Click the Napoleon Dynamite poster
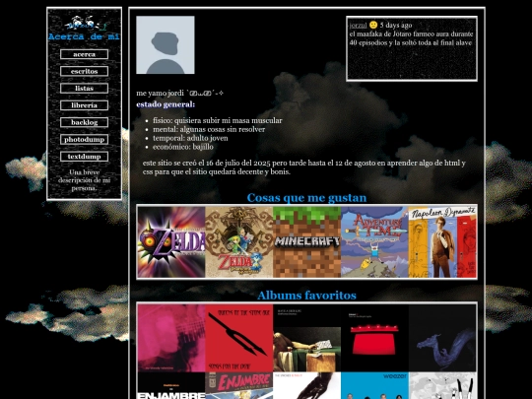The width and height of the screenshot is (532, 399). pos(442,242)
